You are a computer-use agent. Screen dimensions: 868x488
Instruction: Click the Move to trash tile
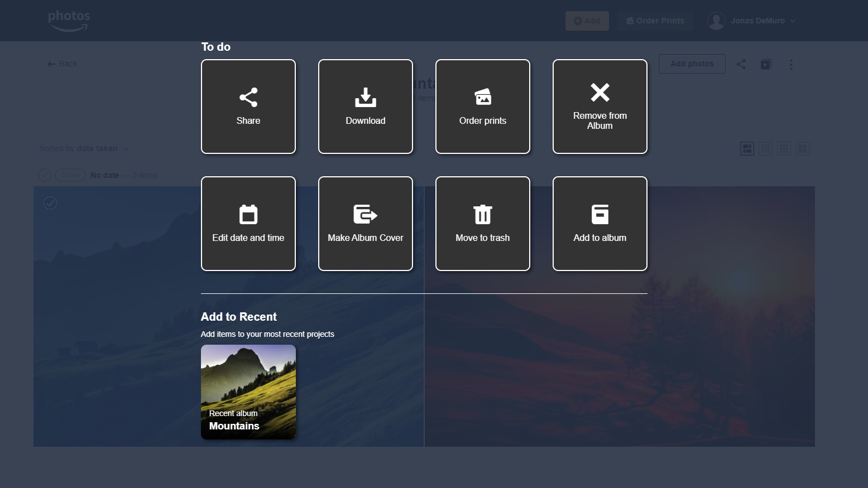click(483, 224)
